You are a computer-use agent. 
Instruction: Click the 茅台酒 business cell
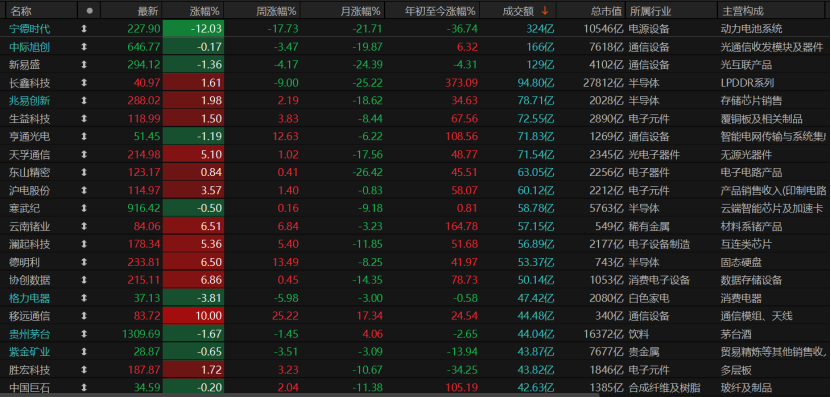737,334
